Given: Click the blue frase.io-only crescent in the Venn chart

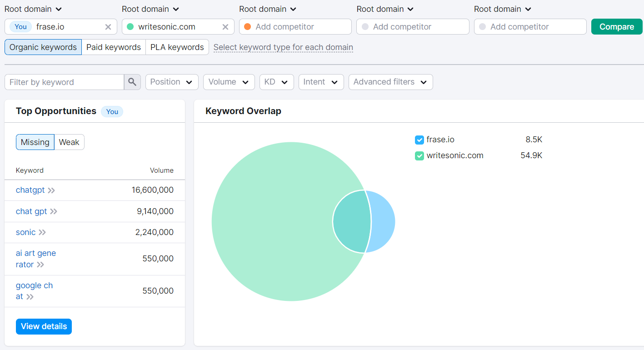Looking at the screenshot, I should click(383, 221).
